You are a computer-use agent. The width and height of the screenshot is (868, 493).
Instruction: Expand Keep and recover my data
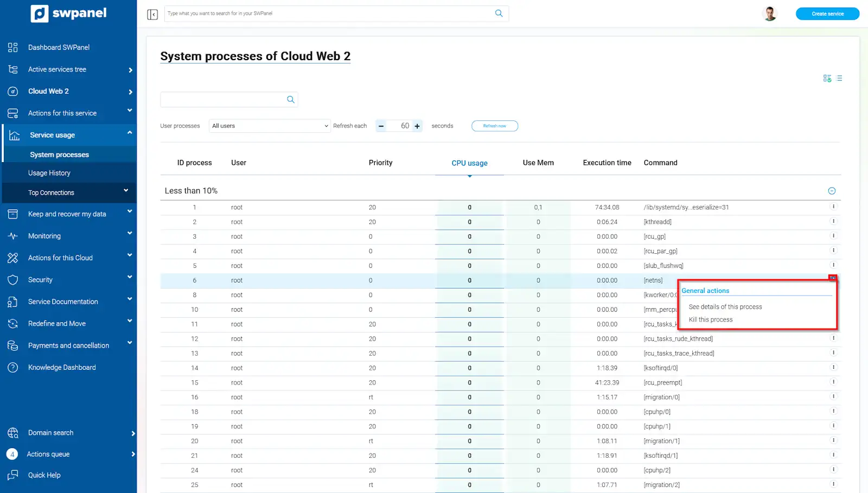(130, 212)
